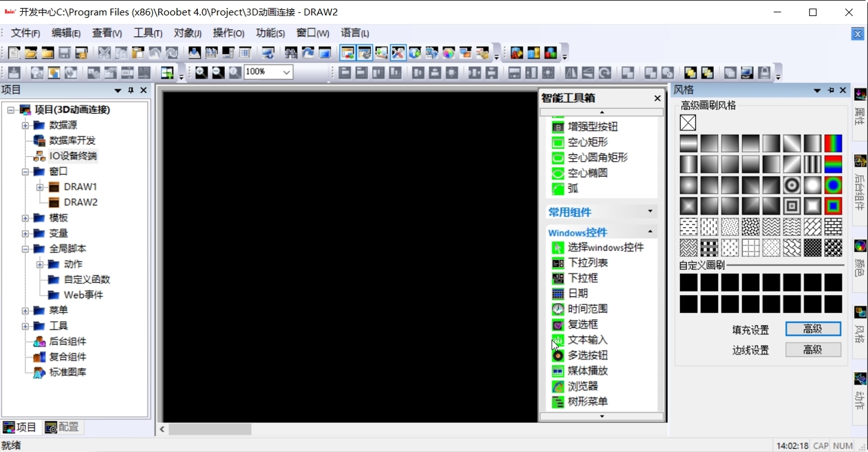Viewport: 868px width, 452px height.
Task: Select the 增强型按钮 toolbox item
Action: click(x=592, y=127)
